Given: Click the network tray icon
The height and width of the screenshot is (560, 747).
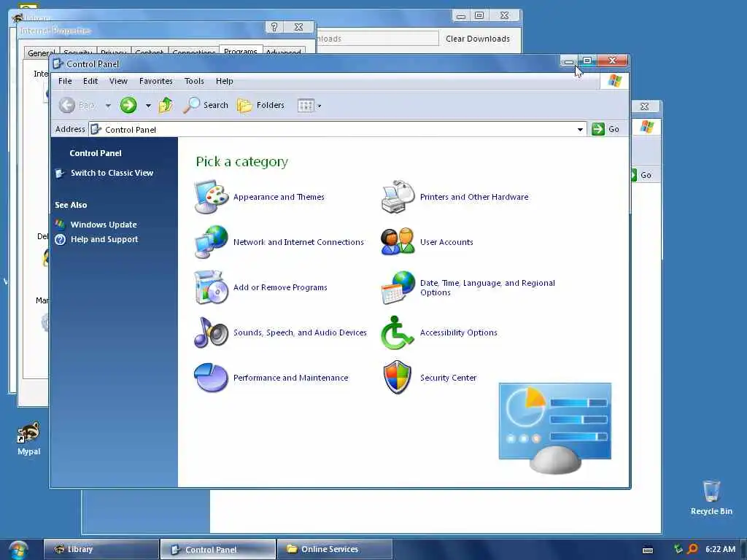Looking at the screenshot, I should click(x=678, y=549).
